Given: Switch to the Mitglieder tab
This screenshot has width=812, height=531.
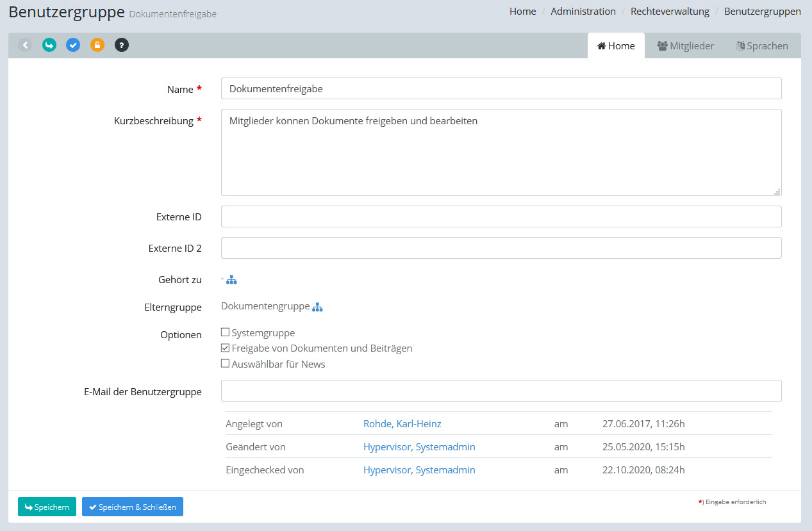Looking at the screenshot, I should click(685, 46).
